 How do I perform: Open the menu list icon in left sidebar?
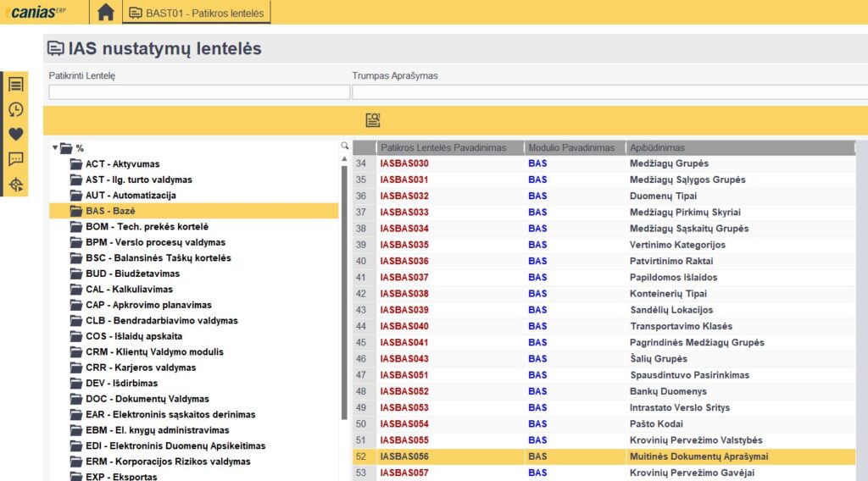(15, 85)
